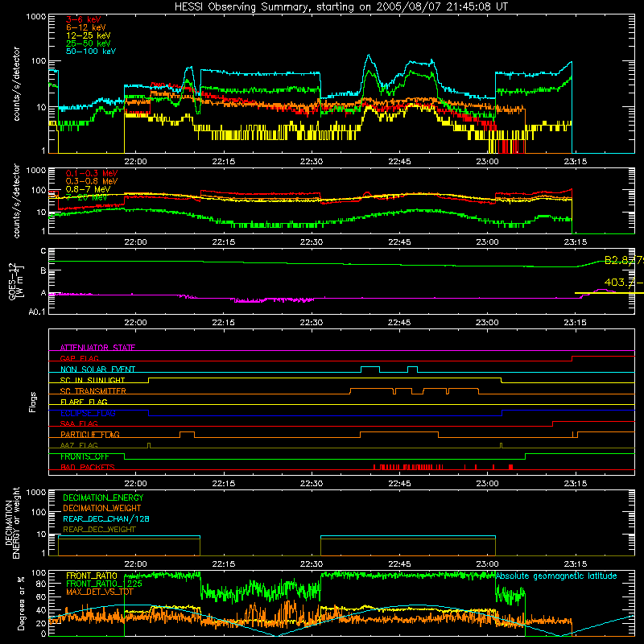Select the PARTICLE_FLAG label

tap(90, 435)
